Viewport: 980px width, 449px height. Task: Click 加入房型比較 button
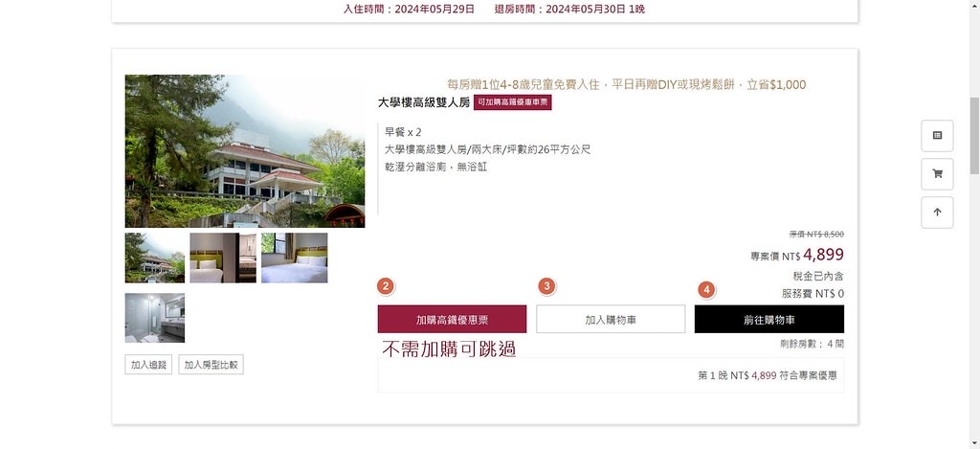211,365
